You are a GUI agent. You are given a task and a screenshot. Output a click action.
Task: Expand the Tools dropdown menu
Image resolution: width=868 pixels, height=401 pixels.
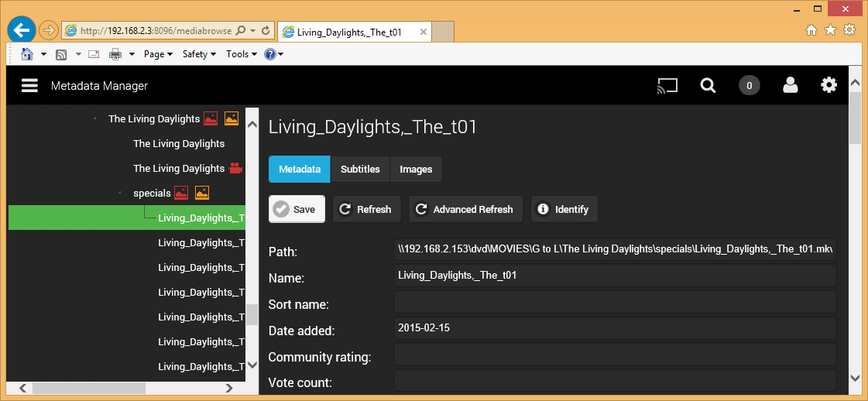(x=241, y=54)
